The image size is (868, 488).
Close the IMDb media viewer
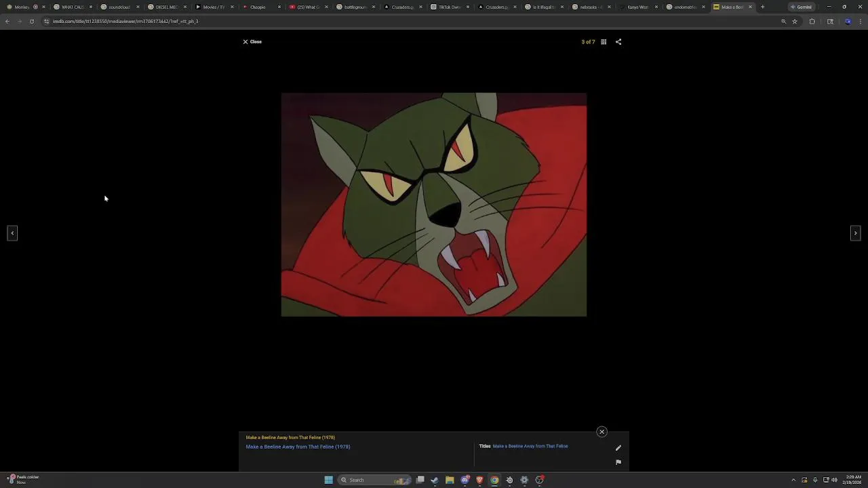click(252, 42)
